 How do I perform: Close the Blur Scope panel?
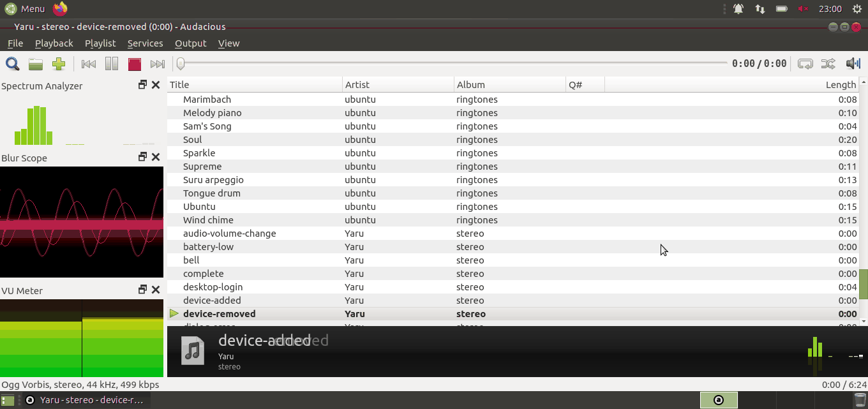coord(155,157)
